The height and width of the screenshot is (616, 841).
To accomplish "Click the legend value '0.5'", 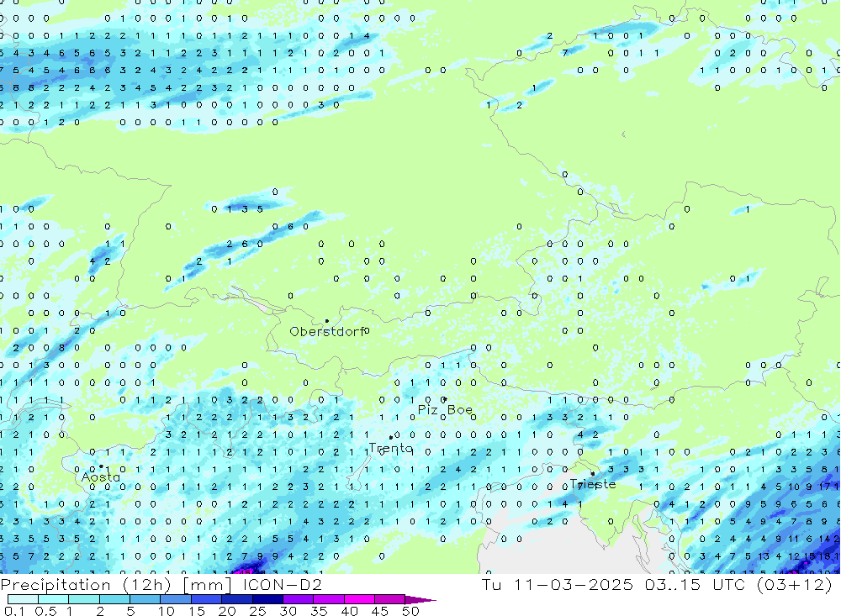I will pos(45,611).
